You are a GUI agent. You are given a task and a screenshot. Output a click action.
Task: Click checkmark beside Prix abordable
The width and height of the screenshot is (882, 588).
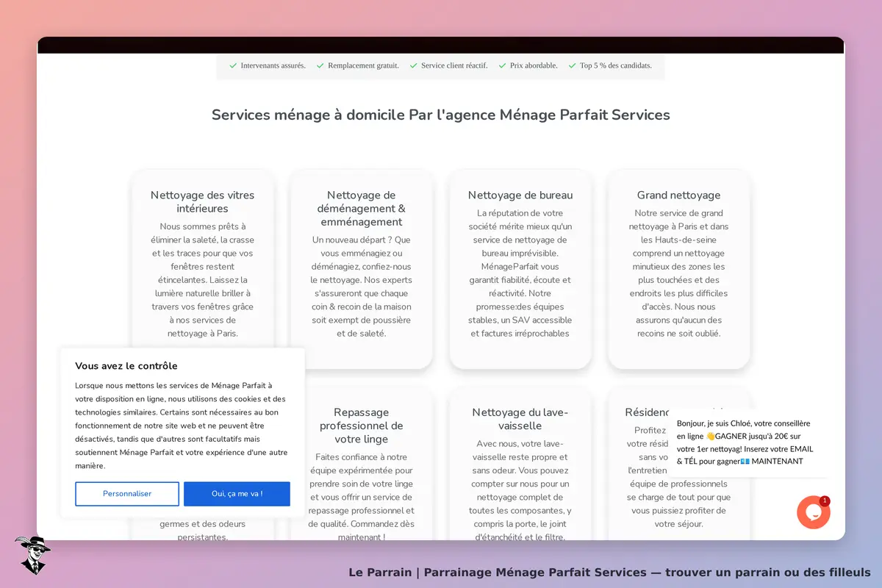[502, 65]
